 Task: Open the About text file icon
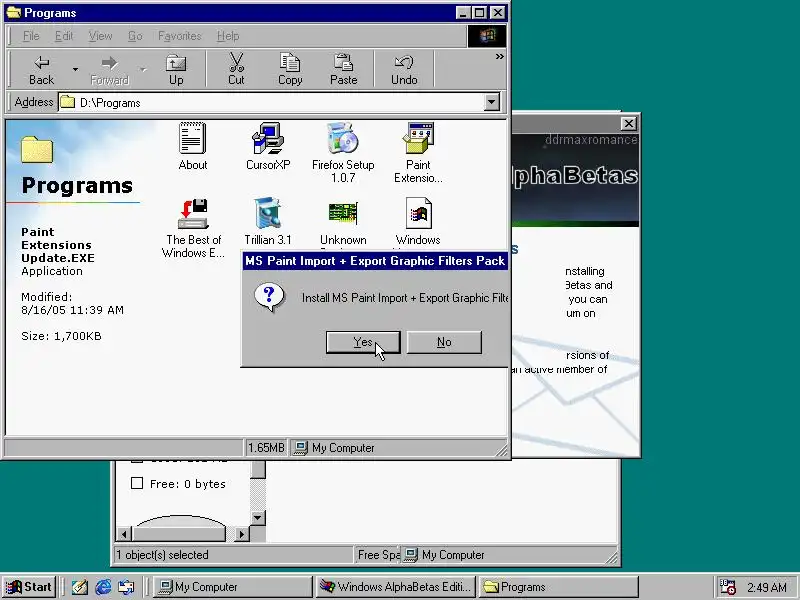pos(192,138)
